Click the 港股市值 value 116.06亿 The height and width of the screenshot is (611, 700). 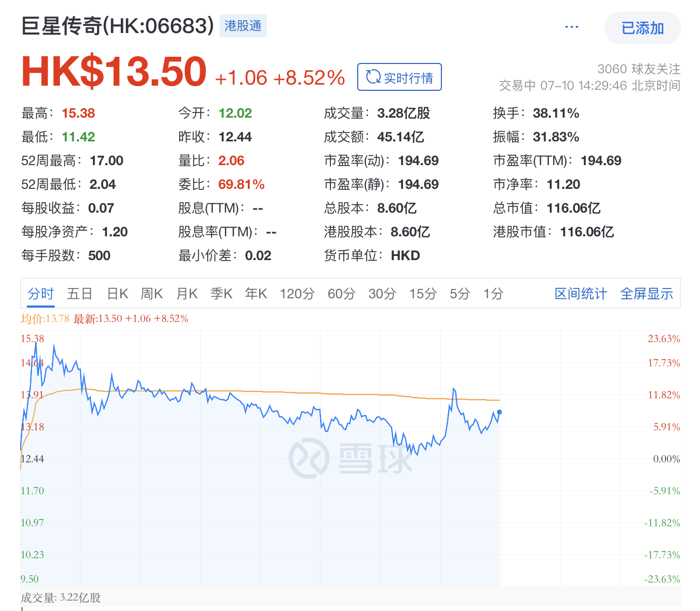pyautogui.click(x=587, y=232)
